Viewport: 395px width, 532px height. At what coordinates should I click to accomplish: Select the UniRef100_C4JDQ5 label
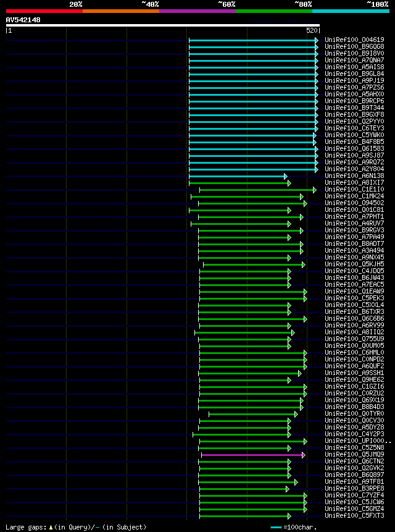pyautogui.click(x=354, y=271)
